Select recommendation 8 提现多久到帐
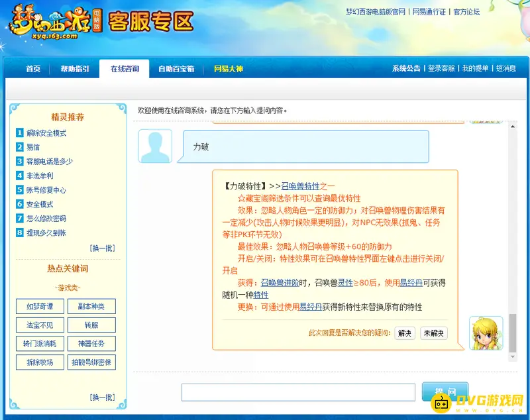Image resolution: width=530 pixels, height=420 pixels. 46,233
